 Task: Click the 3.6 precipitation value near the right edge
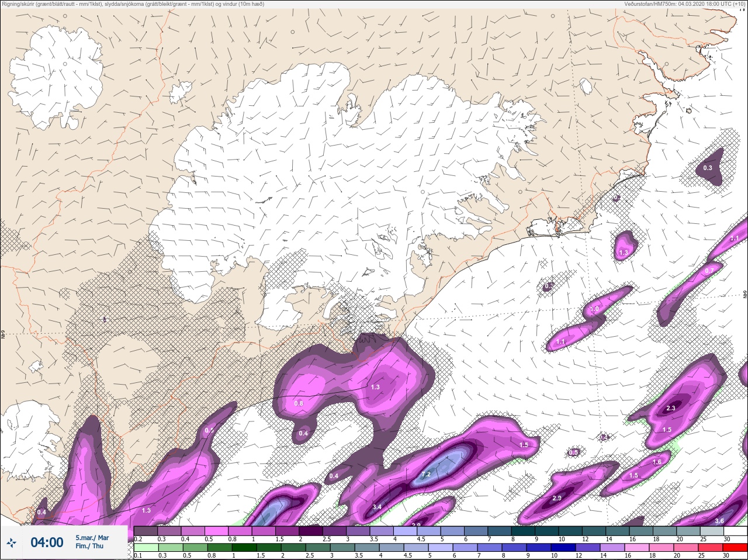[x=719, y=521]
